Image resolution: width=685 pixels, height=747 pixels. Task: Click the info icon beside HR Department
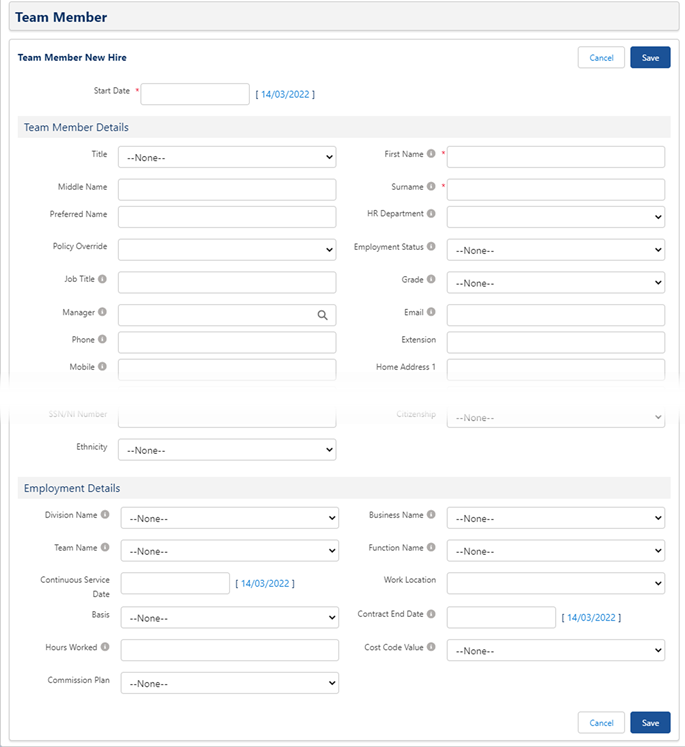[431, 214]
